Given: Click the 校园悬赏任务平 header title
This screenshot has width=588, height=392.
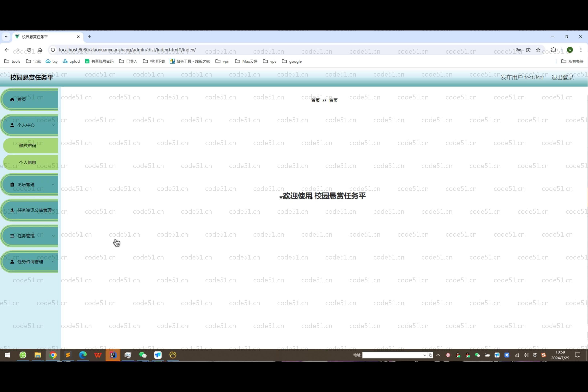Looking at the screenshot, I should click(x=32, y=77).
